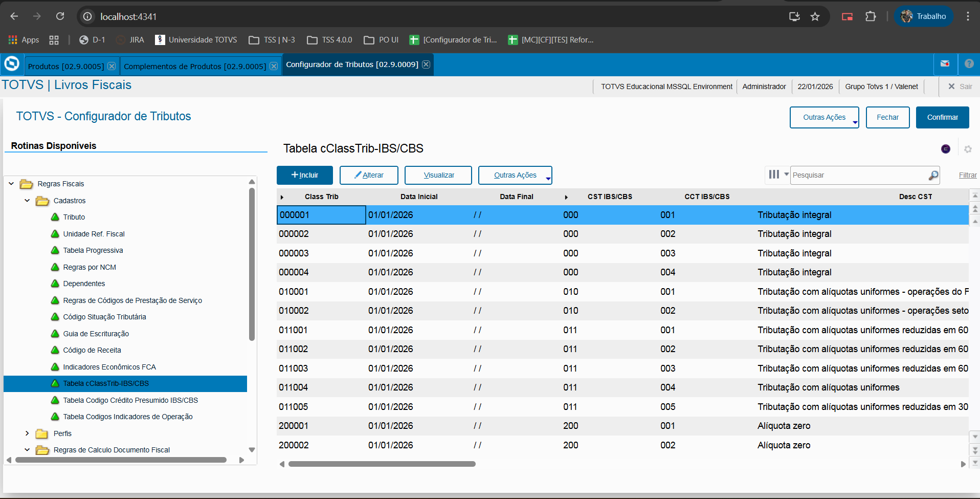Select Tabela Codigo Crédito Presumido IBS/CBS
The image size is (980, 499).
pos(130,400)
